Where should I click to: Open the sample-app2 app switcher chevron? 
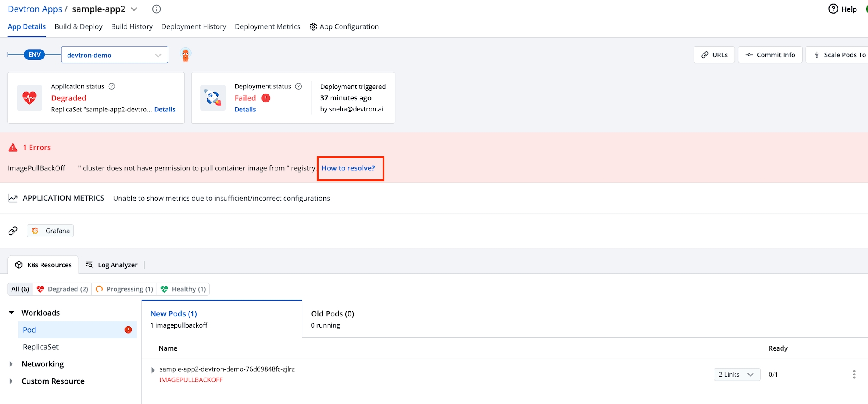coord(134,9)
